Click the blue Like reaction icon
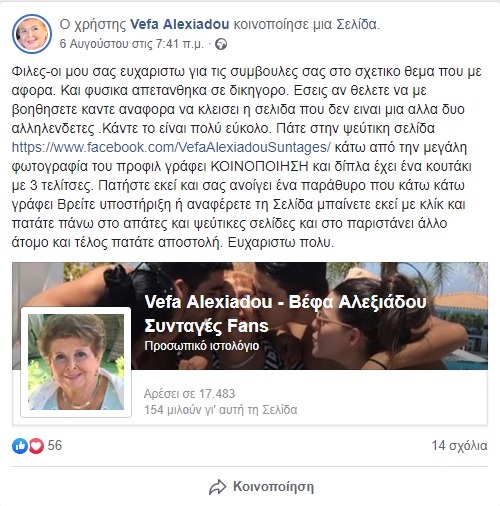Viewport: 500px width, 506px height. pos(20,446)
